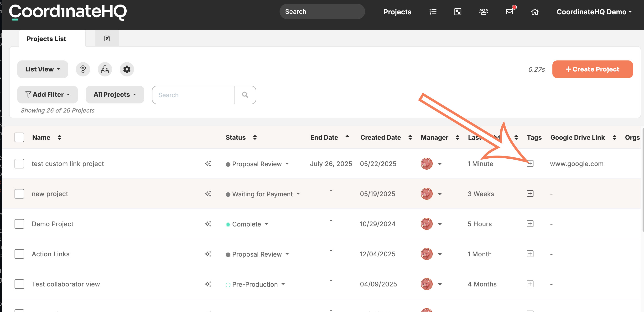Viewport: 644px width, 312px height.
Task: Open manager dropdown for new project
Action: [x=440, y=194]
